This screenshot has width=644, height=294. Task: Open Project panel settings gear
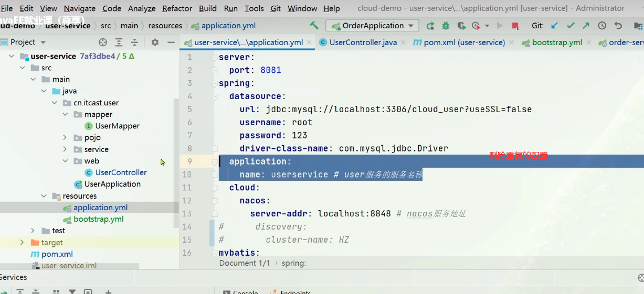155,42
